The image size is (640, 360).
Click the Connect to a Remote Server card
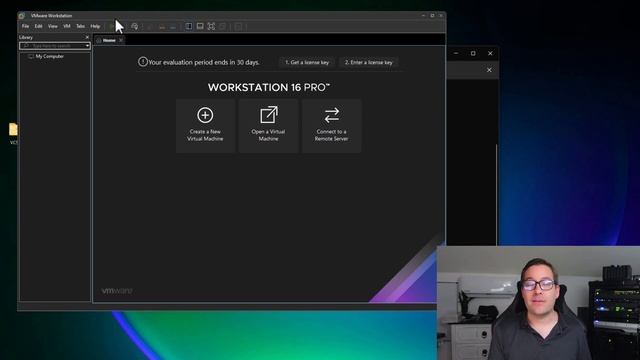(x=331, y=126)
